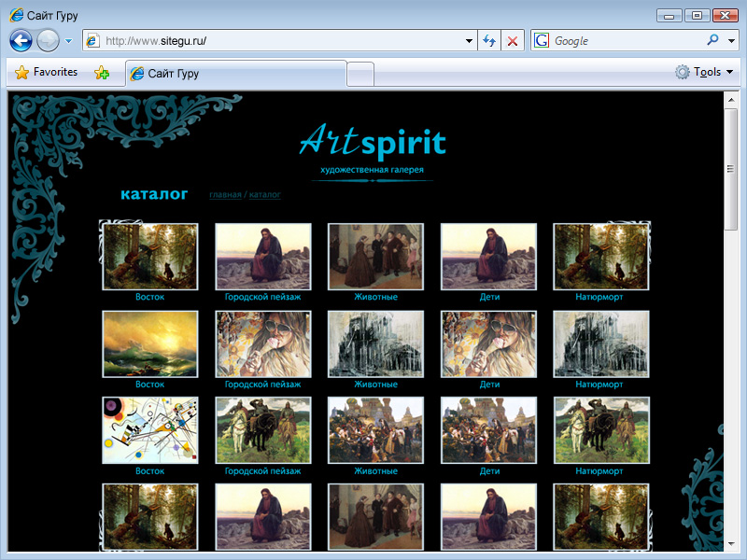Follow the главная breadcrumb link

(x=225, y=195)
